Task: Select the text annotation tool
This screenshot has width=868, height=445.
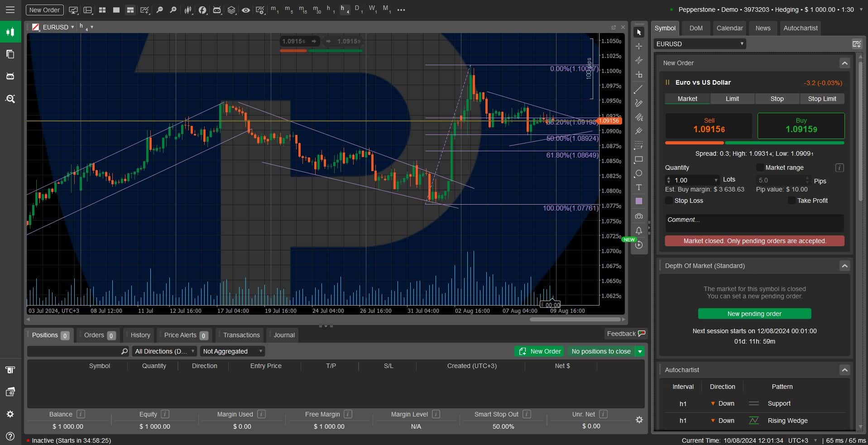Action: (639, 187)
